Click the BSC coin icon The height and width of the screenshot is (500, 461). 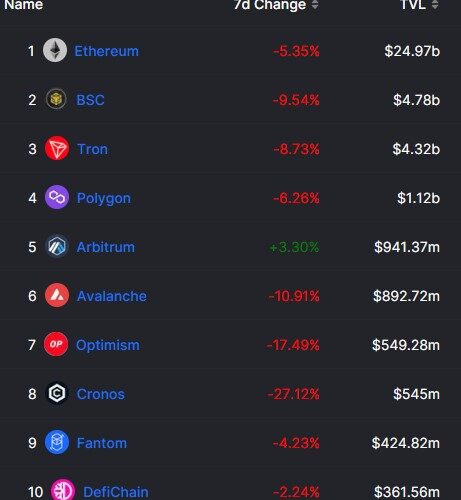(56, 99)
